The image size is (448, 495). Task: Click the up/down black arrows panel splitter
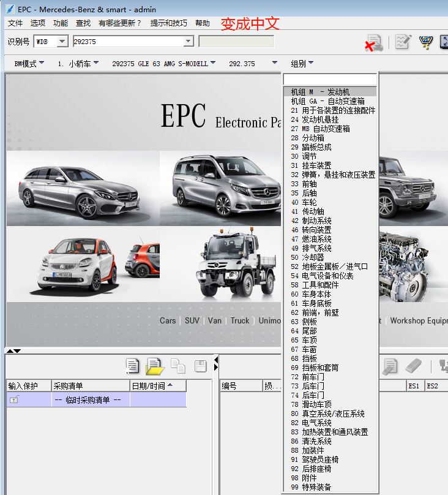(13, 351)
